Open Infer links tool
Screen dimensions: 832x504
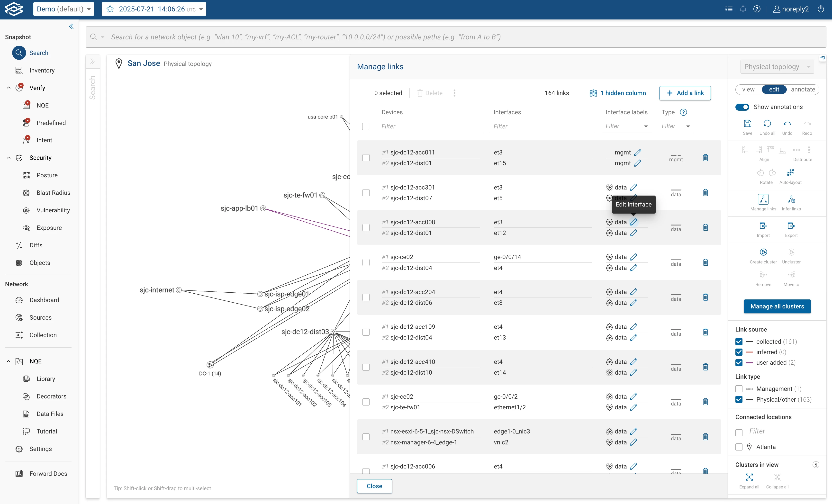(791, 199)
